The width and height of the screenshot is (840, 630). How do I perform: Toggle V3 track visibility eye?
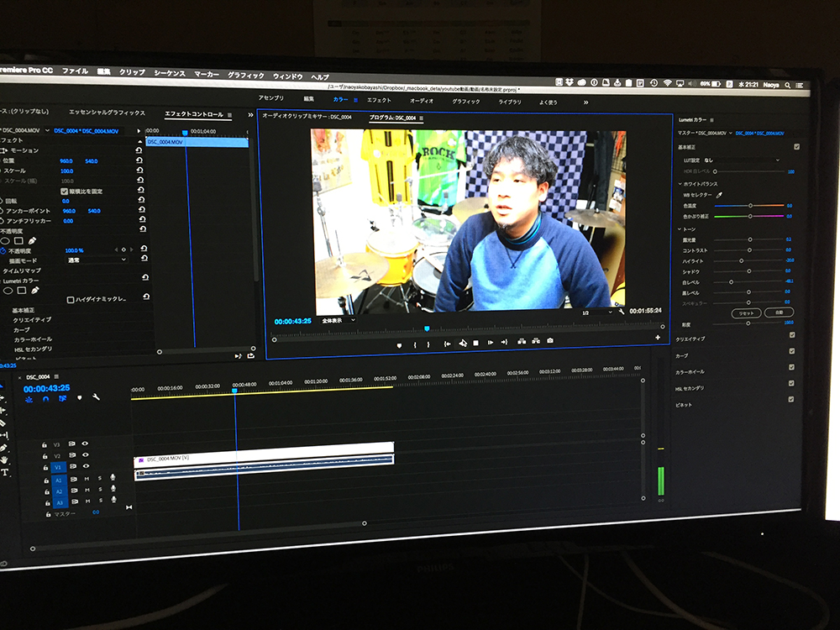pos(85,444)
